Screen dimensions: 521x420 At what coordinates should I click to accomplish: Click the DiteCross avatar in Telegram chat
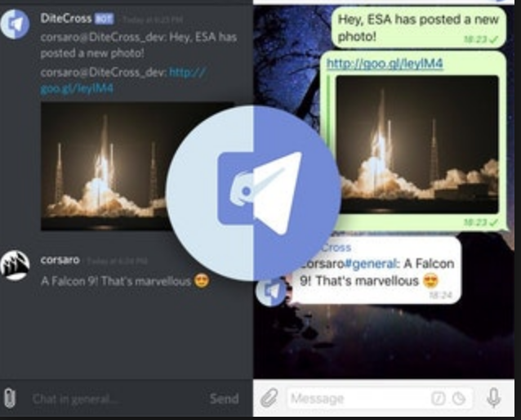[271, 291]
